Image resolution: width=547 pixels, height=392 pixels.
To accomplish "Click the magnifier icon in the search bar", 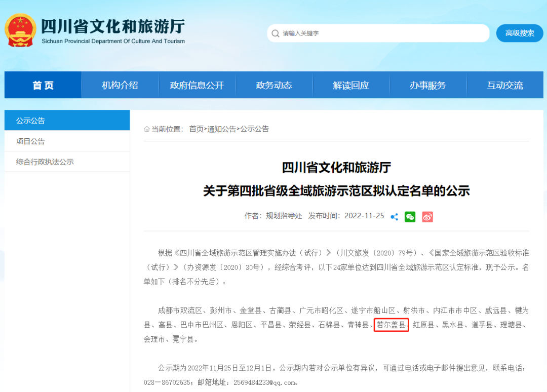I will coord(275,33).
